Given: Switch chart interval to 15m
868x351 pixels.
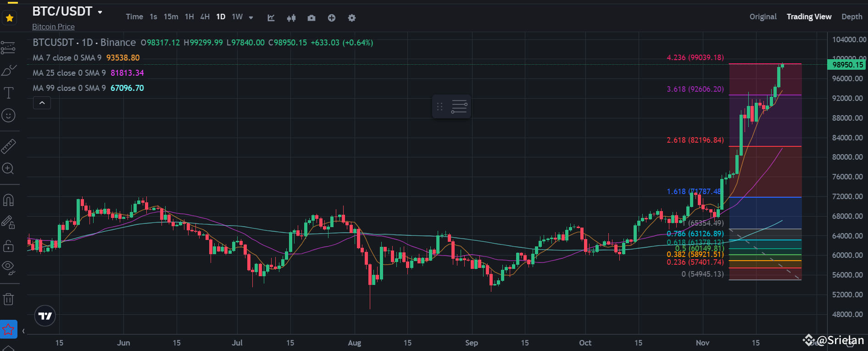Looking at the screenshot, I should [x=171, y=17].
